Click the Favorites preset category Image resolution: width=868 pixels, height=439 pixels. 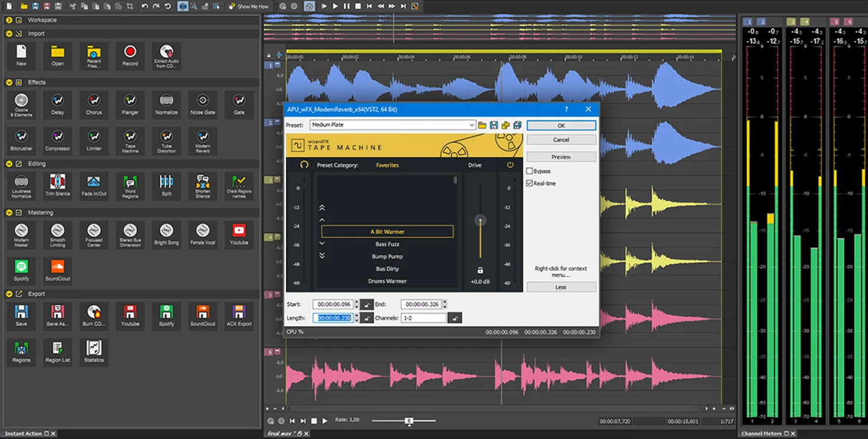coord(387,165)
